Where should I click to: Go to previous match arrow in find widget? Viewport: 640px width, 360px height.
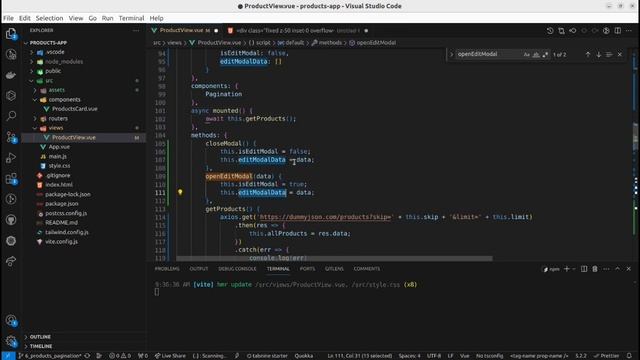(x=588, y=54)
